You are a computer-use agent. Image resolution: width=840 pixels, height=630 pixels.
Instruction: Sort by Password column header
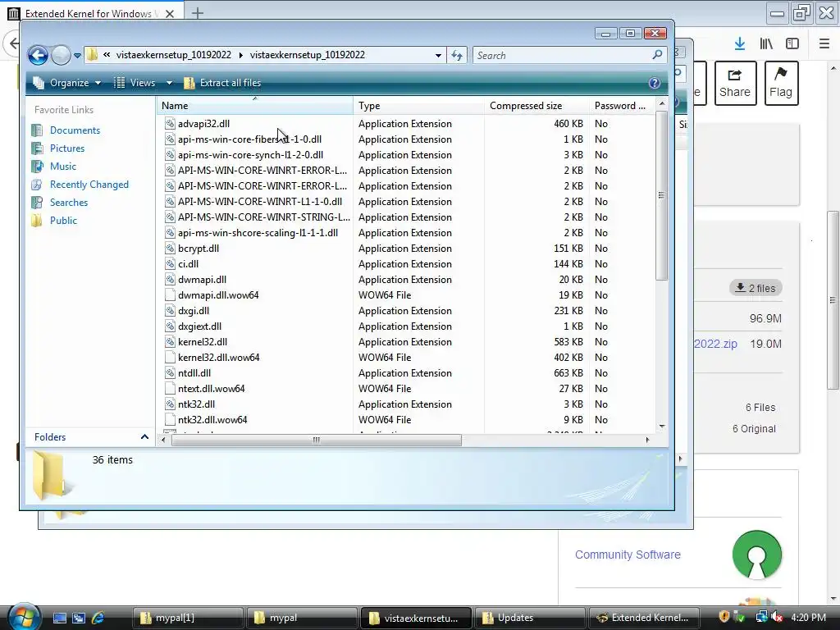(622, 106)
